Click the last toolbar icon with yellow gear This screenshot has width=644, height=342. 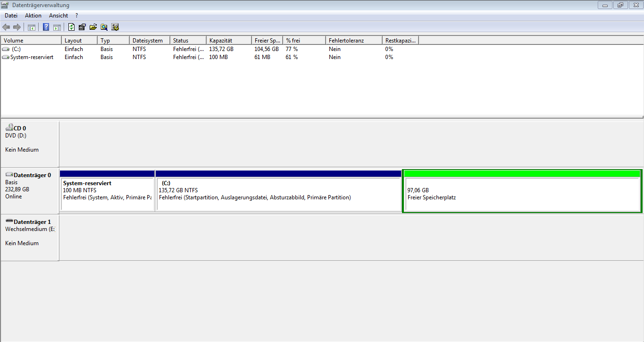(x=115, y=27)
